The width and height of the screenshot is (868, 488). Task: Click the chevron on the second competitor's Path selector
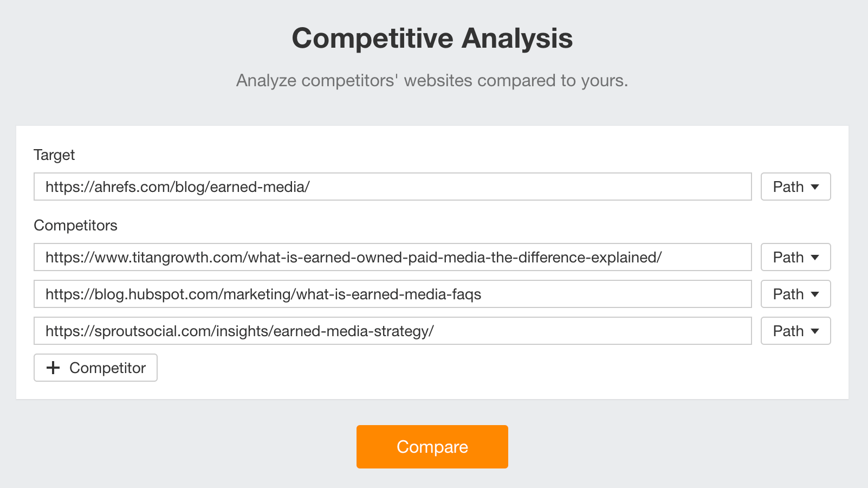(x=815, y=294)
